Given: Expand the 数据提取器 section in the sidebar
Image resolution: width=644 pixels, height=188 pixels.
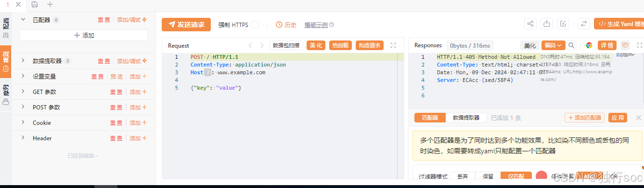Looking at the screenshot, I should (23, 61).
